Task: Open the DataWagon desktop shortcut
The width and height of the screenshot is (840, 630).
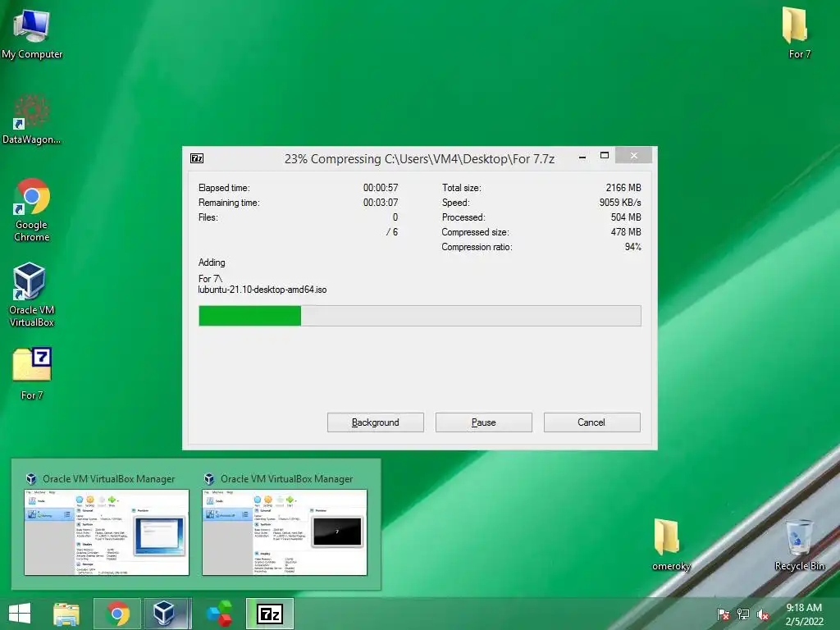Action: [32, 120]
